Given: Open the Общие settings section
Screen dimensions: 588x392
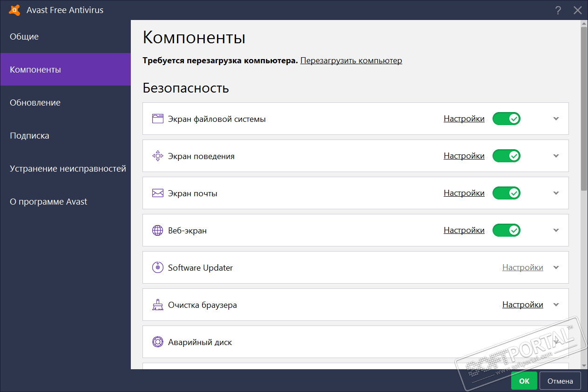Looking at the screenshot, I should coord(66,37).
